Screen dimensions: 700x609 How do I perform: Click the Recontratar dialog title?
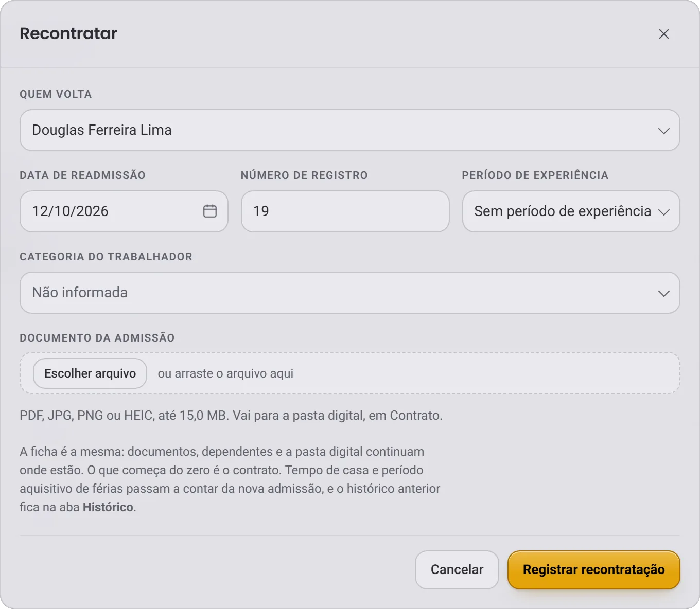[68, 33]
